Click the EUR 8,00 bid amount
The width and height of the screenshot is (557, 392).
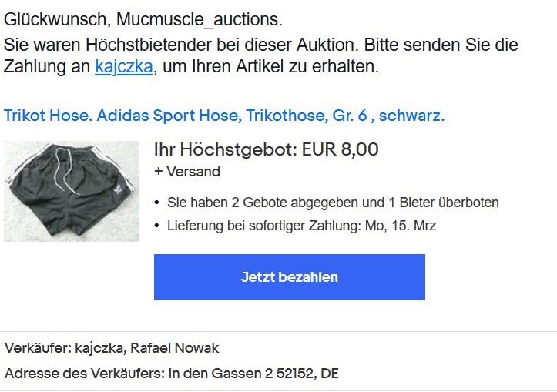point(340,149)
